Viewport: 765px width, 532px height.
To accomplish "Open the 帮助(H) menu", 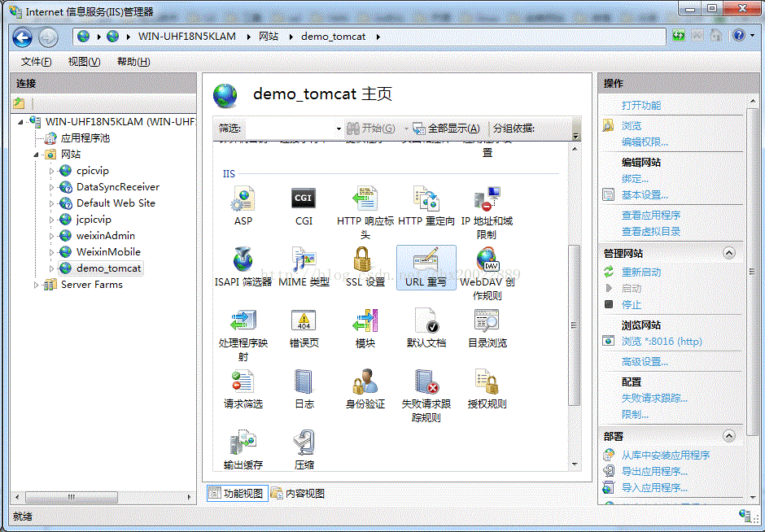I will click(133, 62).
